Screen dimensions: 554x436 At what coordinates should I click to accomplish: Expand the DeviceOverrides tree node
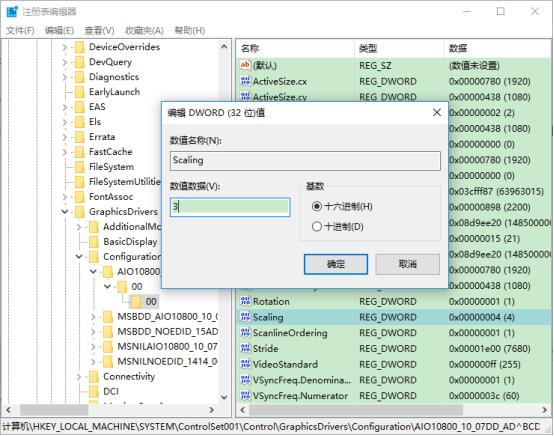pyautogui.click(x=64, y=47)
